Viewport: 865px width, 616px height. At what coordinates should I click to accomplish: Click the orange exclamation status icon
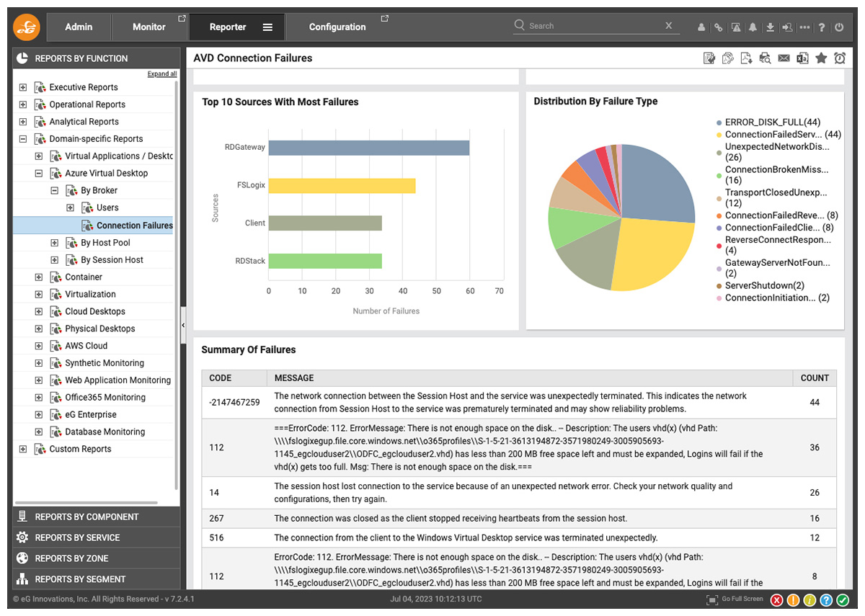[x=793, y=600]
